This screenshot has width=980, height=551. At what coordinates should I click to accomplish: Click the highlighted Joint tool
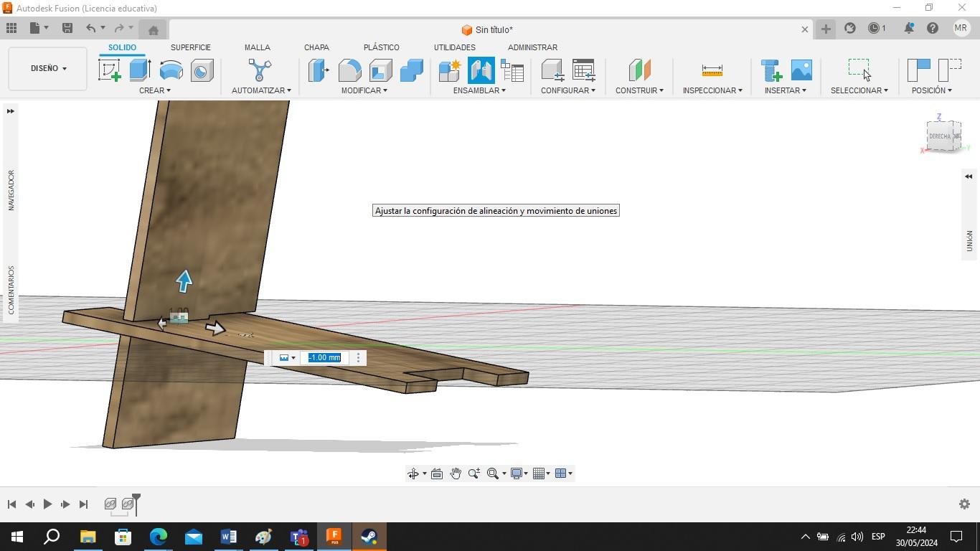(481, 70)
